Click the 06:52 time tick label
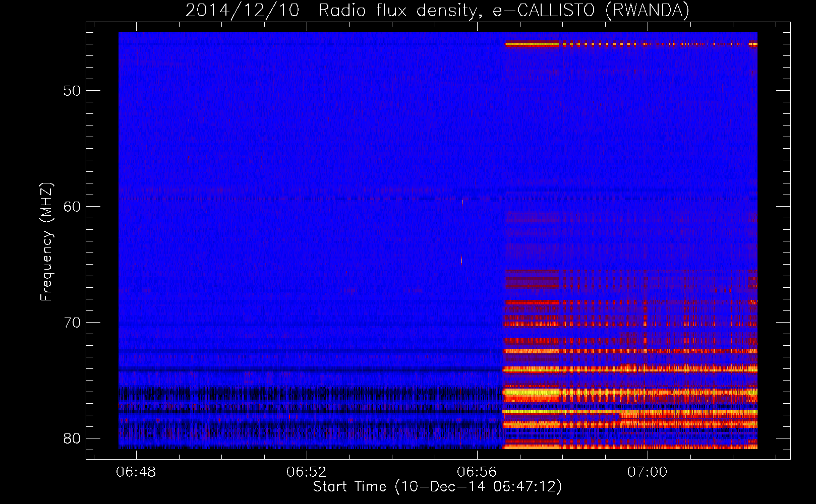 coord(307,472)
